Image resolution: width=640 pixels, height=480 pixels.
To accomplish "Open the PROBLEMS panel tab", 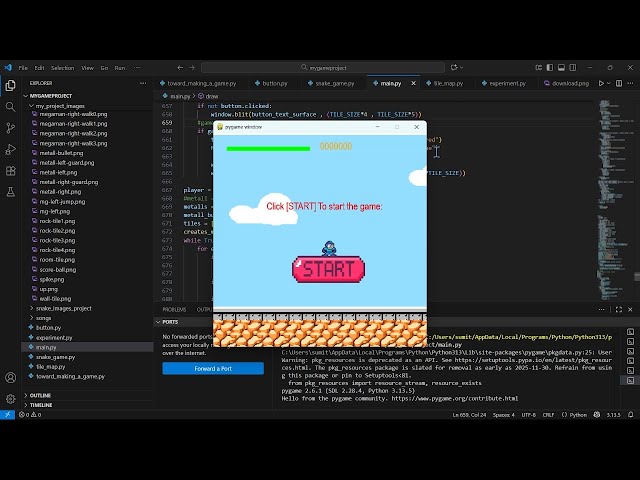I will click(174, 310).
